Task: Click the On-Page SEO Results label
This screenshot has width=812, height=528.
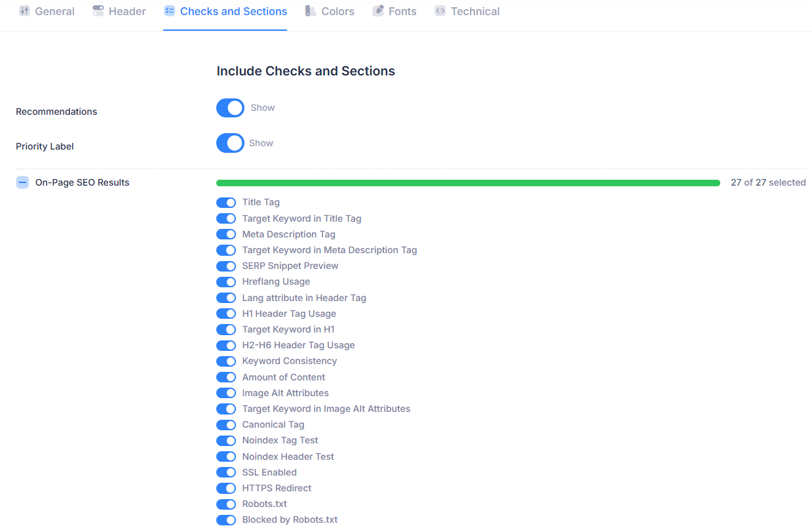Action: tap(83, 182)
